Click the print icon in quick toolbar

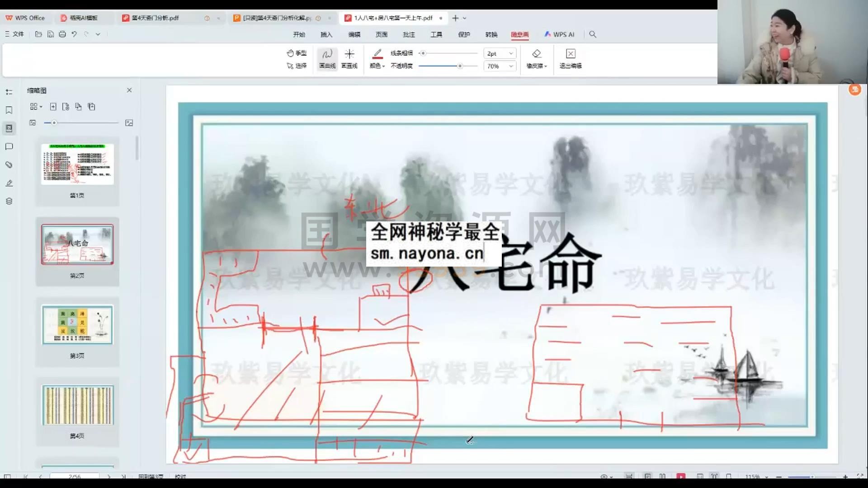coord(62,34)
